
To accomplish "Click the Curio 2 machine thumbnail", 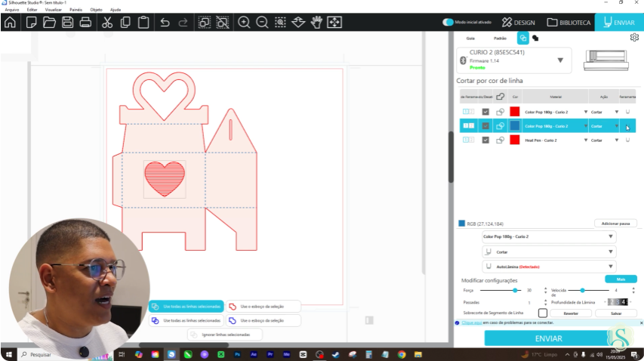I will point(606,60).
